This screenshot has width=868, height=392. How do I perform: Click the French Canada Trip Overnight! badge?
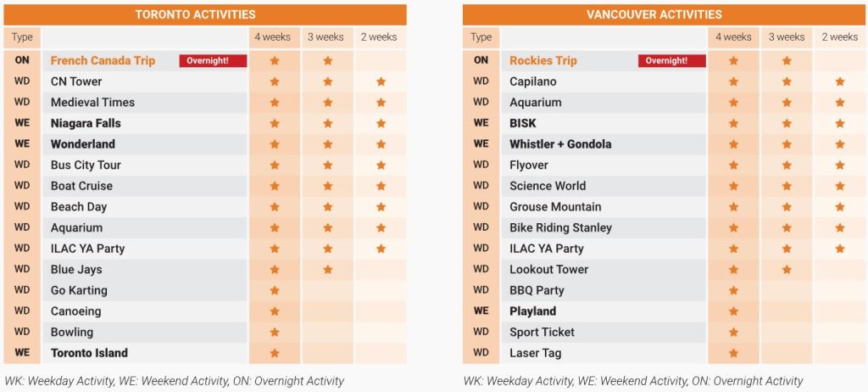213,60
